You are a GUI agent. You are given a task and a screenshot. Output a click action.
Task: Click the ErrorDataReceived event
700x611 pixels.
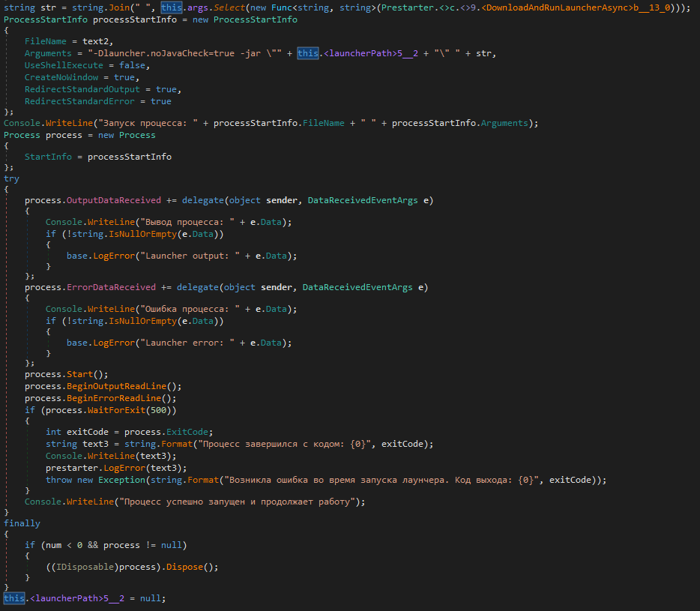click(x=111, y=287)
